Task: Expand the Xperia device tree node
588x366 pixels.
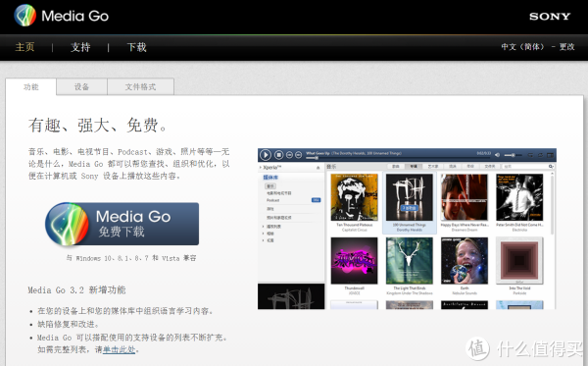Action: coord(261,167)
